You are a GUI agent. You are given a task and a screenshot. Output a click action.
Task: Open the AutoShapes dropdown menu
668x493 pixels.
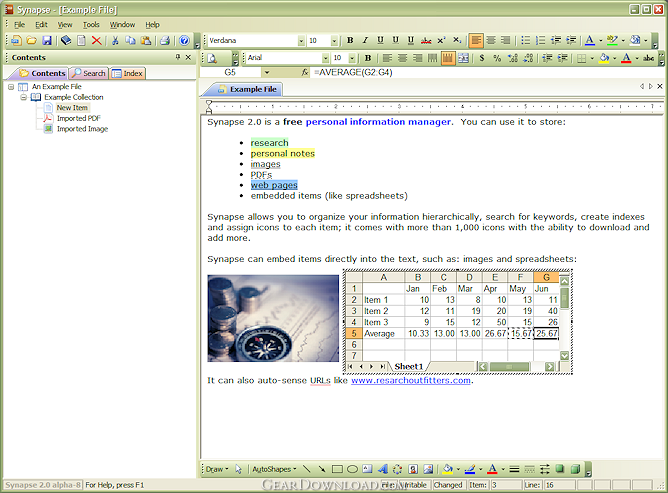coord(274,469)
